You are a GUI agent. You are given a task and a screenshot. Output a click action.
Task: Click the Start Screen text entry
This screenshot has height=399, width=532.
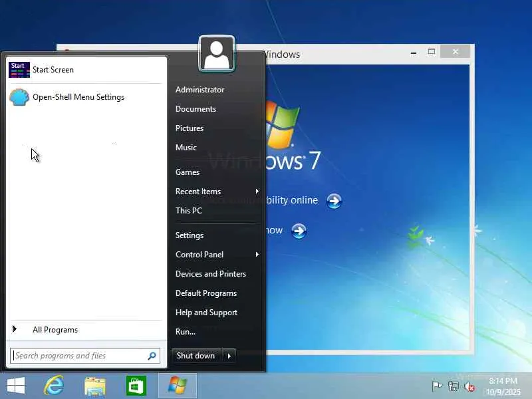coord(53,70)
